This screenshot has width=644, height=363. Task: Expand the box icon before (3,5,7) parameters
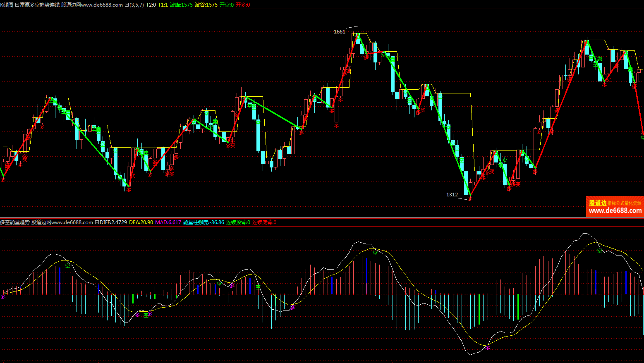point(127,5)
